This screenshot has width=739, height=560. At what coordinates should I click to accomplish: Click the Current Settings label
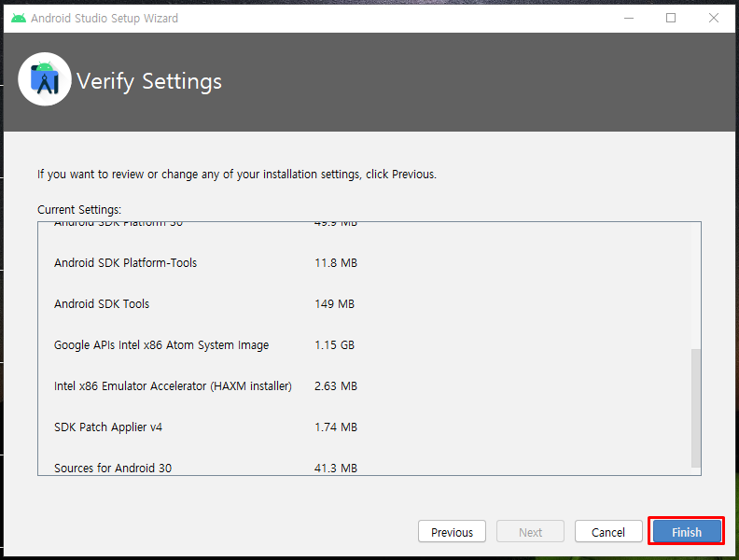[79, 210]
